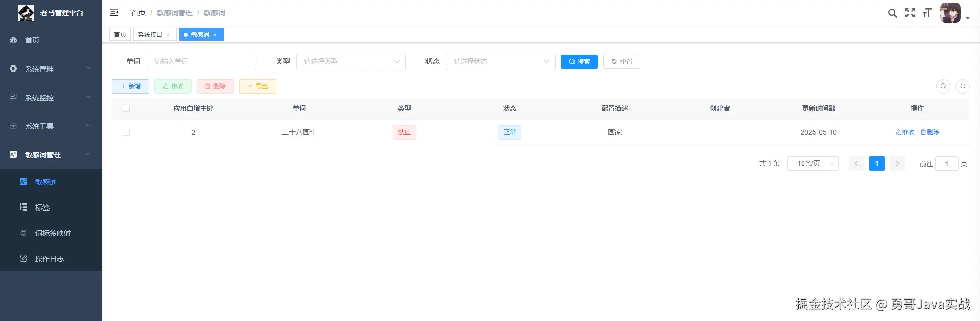
Task: Click the 导出 button
Action: [x=257, y=86]
